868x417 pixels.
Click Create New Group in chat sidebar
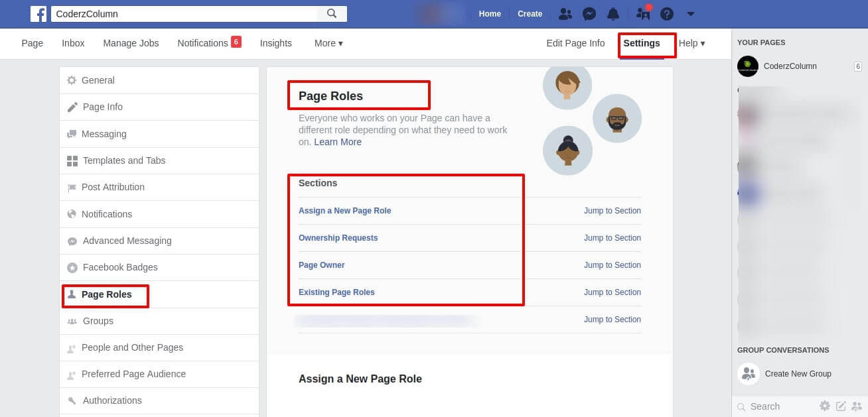pos(798,374)
